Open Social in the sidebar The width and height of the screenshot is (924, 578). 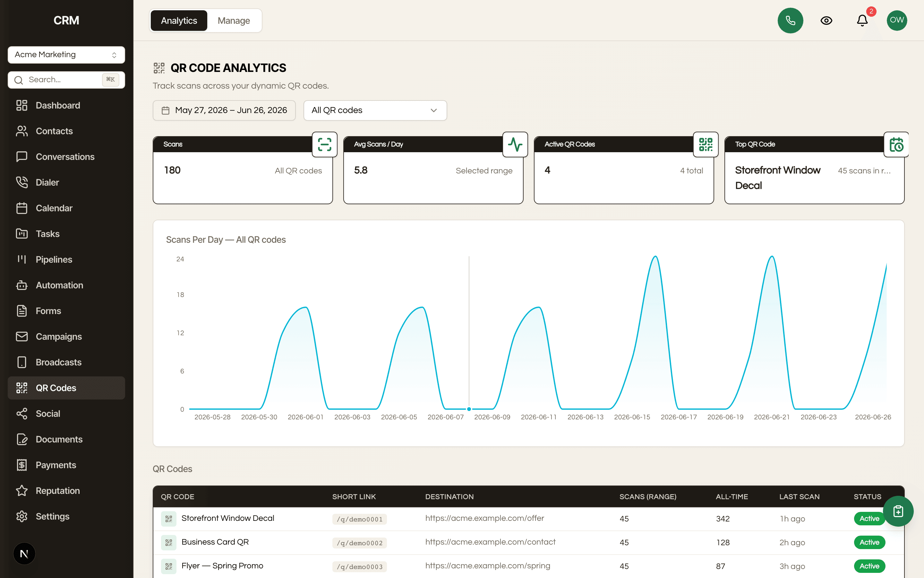coord(66,414)
